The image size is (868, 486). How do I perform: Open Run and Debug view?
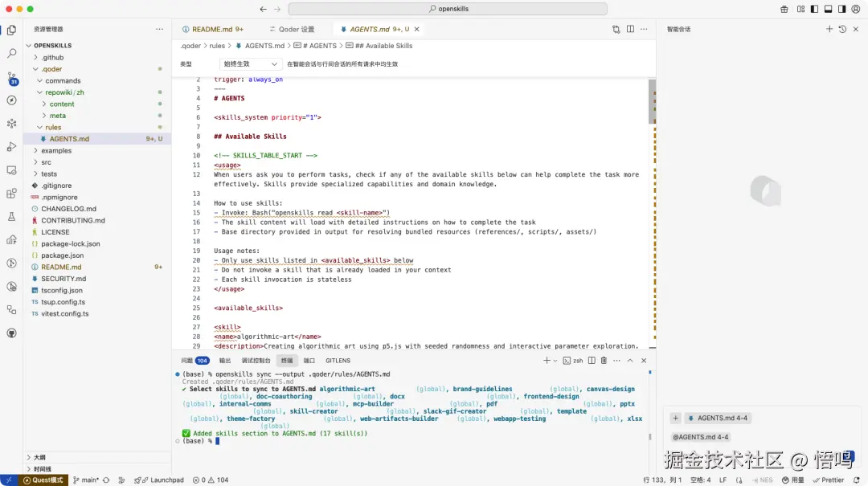coord(11,147)
